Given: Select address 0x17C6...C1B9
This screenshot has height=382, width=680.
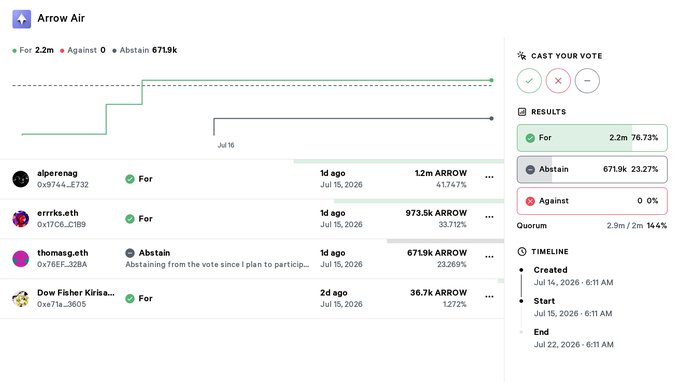Looking at the screenshot, I should pyautogui.click(x=62, y=225).
